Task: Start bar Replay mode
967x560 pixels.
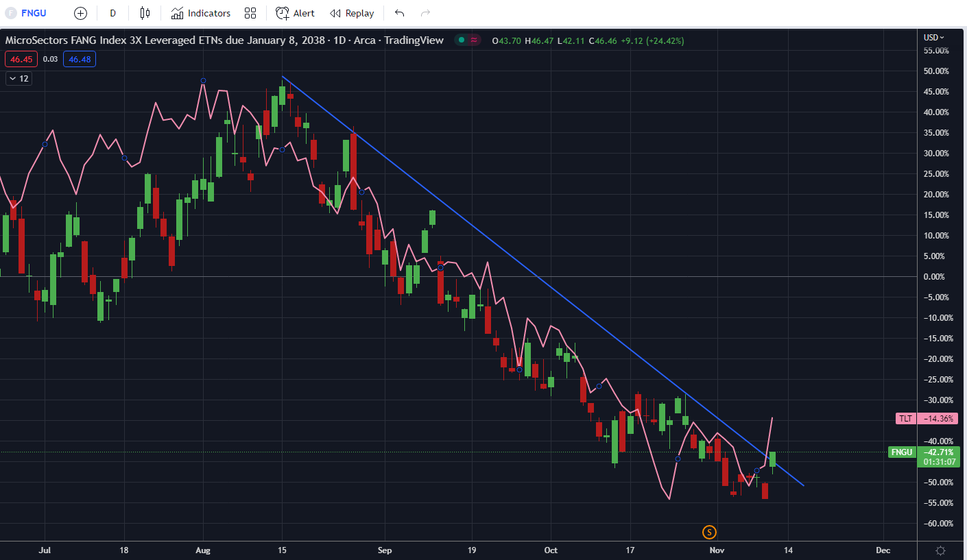Action: click(352, 13)
